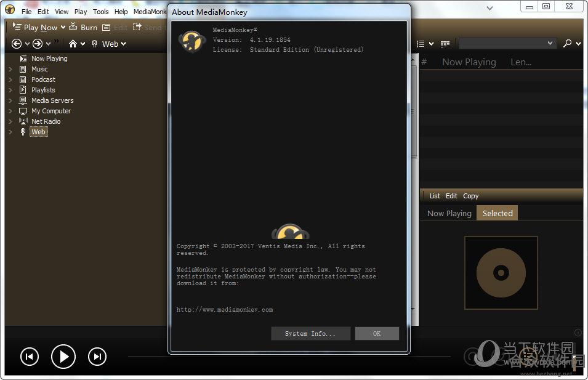Open the view mode dropdown arrow
This screenshot has height=380, width=588.
tap(431, 44)
